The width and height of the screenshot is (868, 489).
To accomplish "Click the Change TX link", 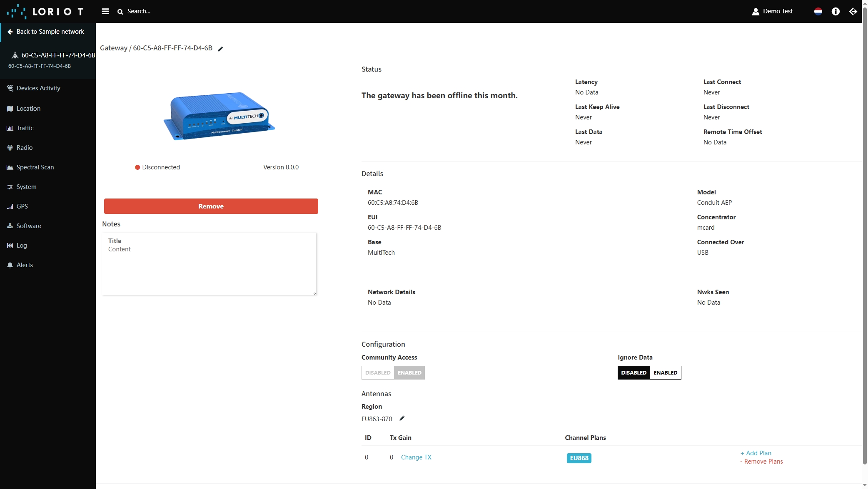I will click(416, 457).
